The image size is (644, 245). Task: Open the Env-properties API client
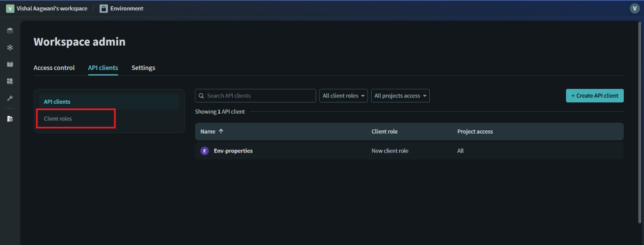pos(233,151)
